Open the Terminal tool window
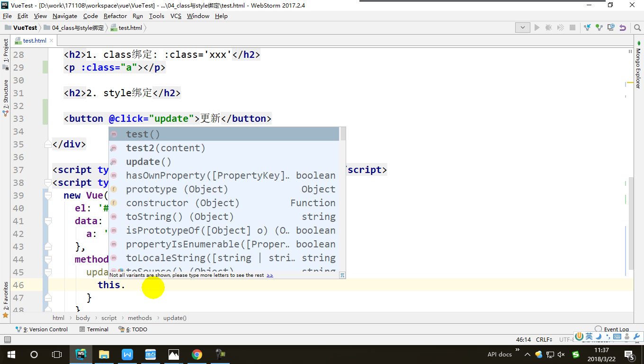The width and height of the screenshot is (644, 364). point(94,329)
